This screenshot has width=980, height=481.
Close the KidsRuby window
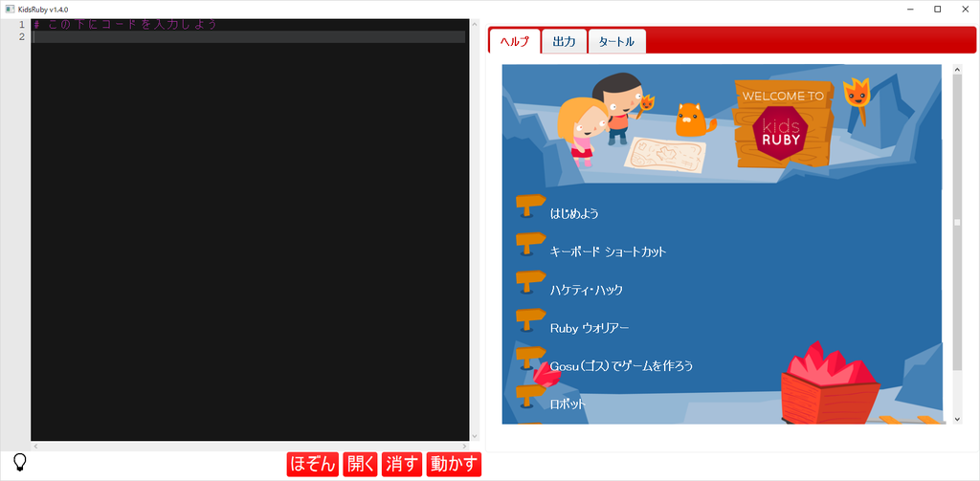pos(966,9)
